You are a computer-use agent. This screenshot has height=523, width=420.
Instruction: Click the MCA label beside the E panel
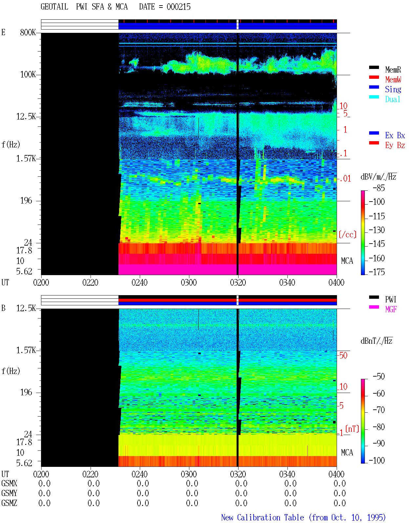point(347,261)
